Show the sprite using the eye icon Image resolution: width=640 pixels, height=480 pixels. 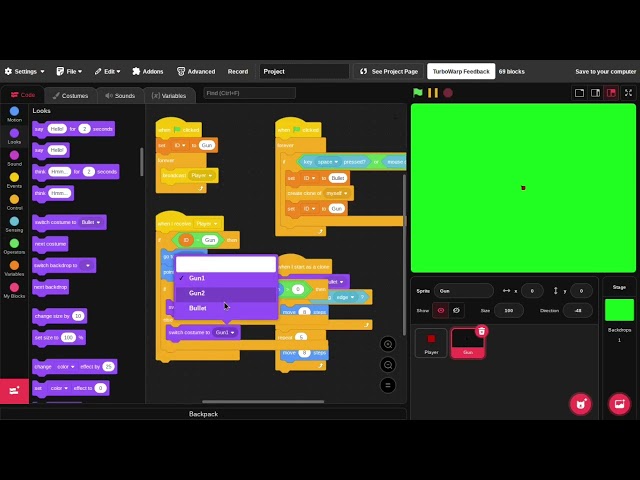(441, 310)
